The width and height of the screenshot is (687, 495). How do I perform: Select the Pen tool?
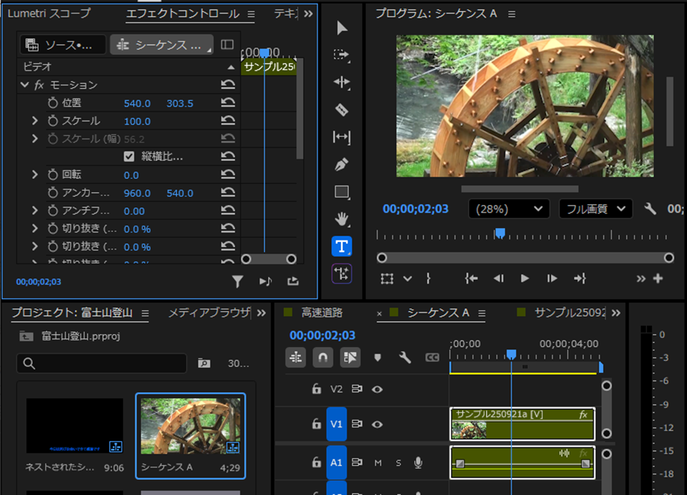coord(342,164)
